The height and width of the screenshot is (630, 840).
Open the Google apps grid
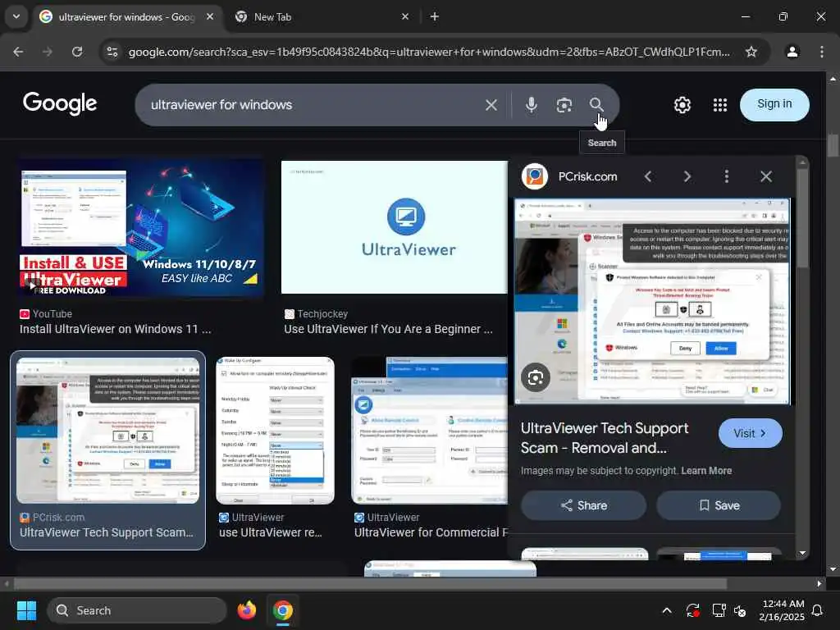click(x=720, y=105)
